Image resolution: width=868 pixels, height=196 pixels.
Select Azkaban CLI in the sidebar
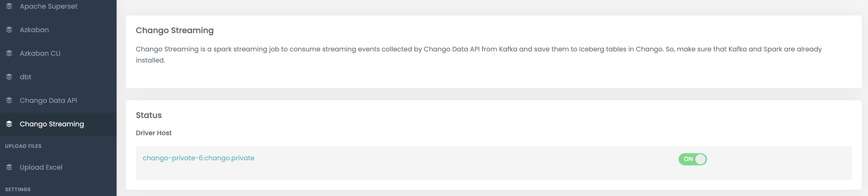click(40, 53)
